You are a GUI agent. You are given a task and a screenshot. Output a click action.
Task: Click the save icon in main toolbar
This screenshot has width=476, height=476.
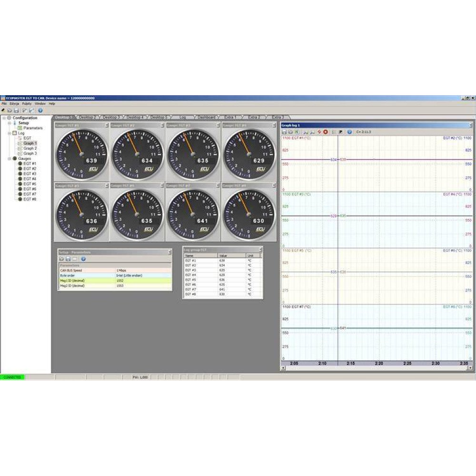pos(16,110)
